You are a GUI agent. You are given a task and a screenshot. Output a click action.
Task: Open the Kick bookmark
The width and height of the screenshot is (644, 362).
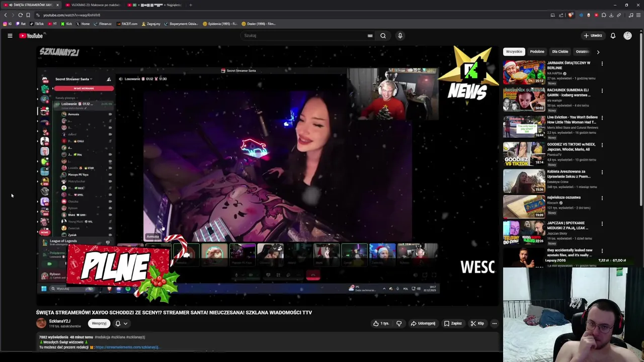click(66, 24)
